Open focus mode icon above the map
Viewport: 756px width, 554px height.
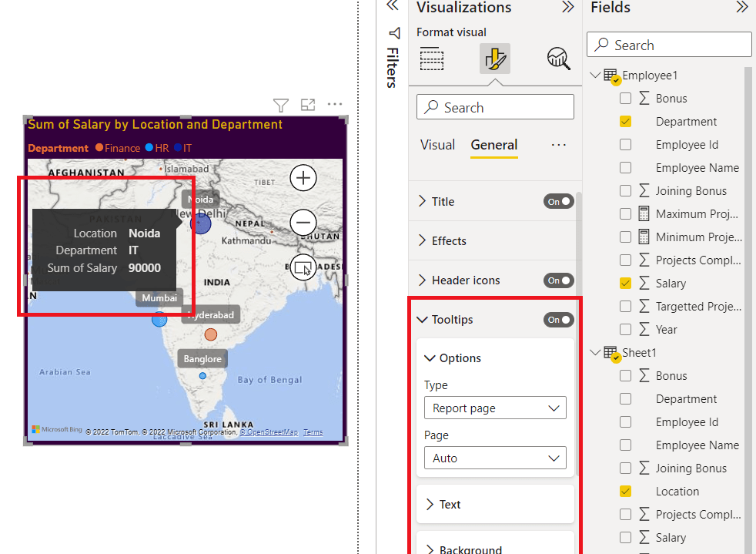point(308,104)
